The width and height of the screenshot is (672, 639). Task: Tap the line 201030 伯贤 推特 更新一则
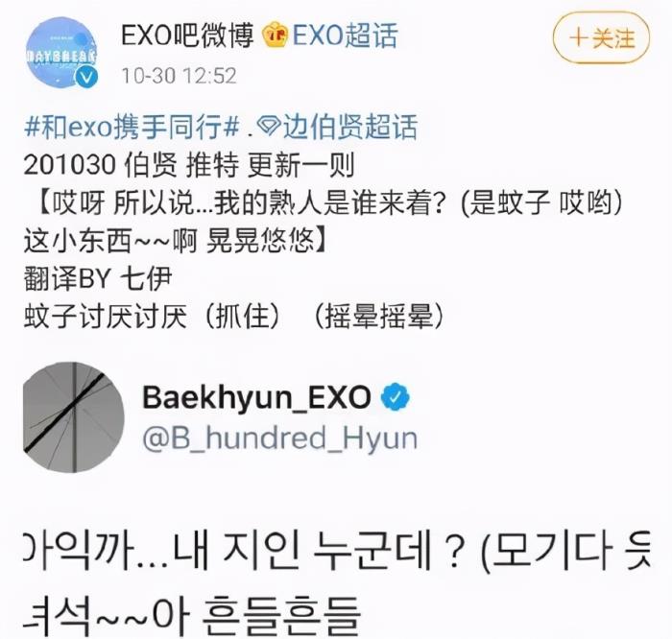pyautogui.click(x=188, y=165)
